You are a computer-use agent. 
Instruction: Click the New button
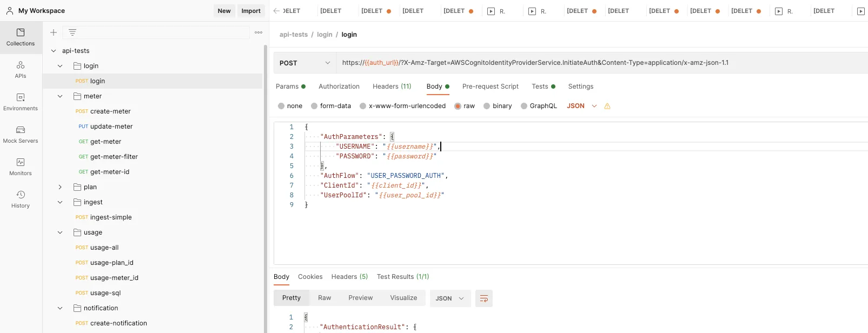224,11
